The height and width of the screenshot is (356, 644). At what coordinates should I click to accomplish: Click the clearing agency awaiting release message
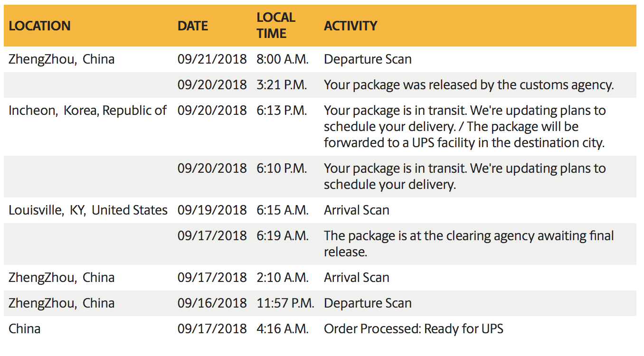click(469, 244)
